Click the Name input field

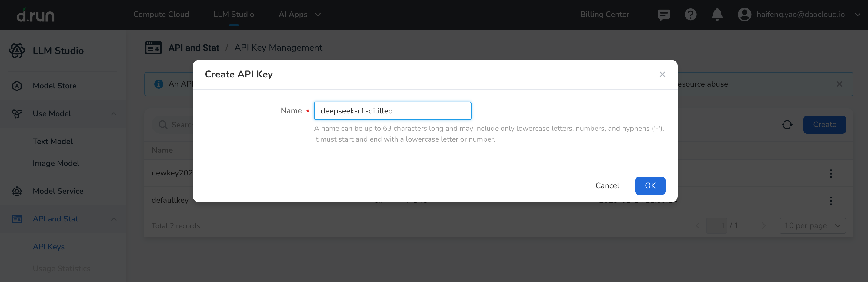pyautogui.click(x=392, y=111)
